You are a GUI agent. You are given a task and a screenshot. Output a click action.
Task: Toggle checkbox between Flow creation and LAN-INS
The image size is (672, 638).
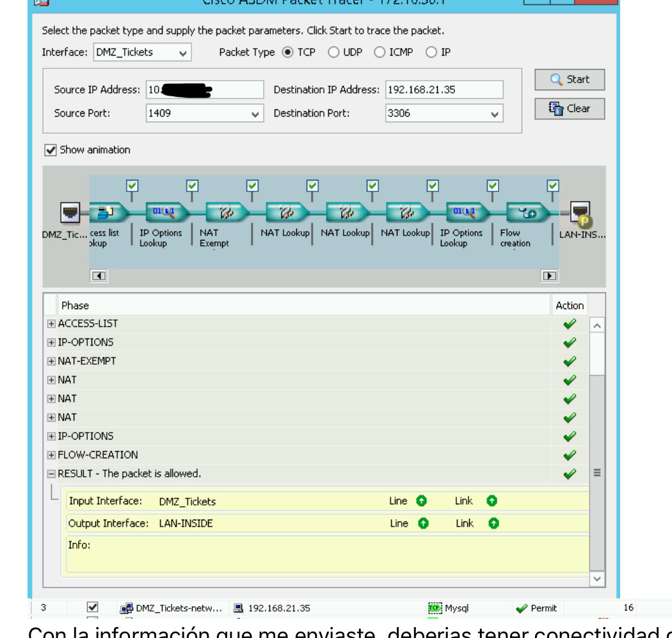pos(553,186)
